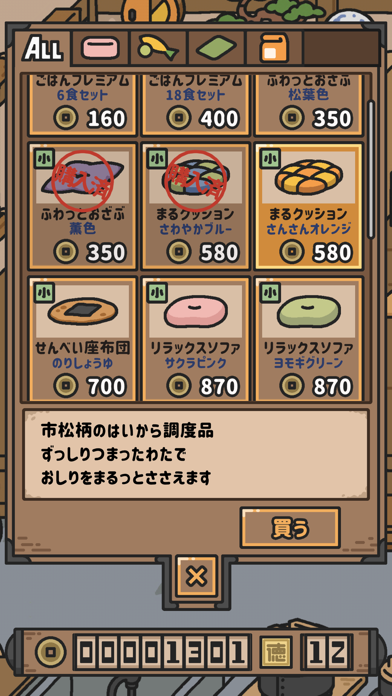Select the purchased blue round cushion item
The image size is (392, 696).
coord(195,206)
